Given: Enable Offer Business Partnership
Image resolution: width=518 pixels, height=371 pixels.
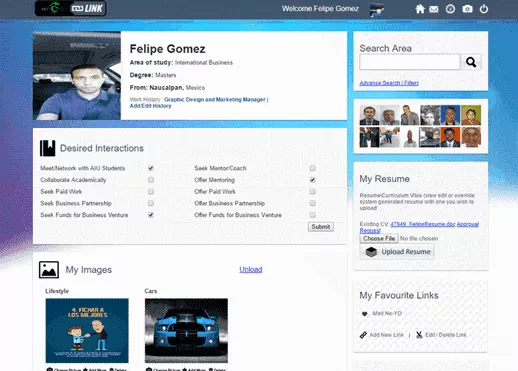Looking at the screenshot, I should (x=312, y=203).
